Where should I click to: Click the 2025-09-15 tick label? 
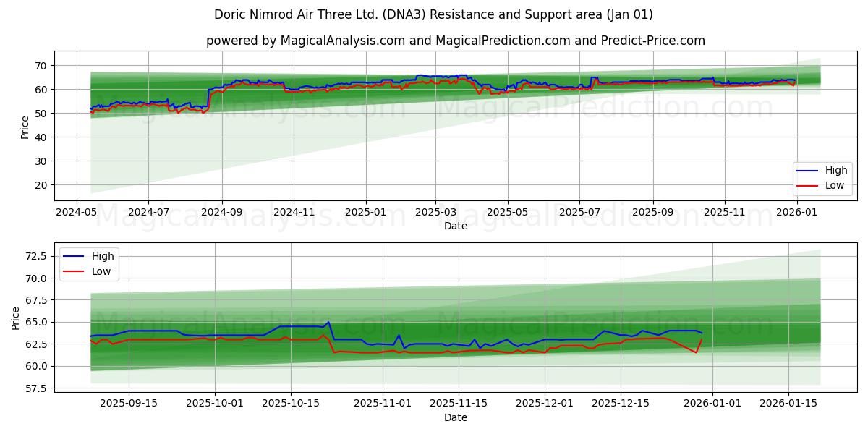pyautogui.click(x=129, y=404)
